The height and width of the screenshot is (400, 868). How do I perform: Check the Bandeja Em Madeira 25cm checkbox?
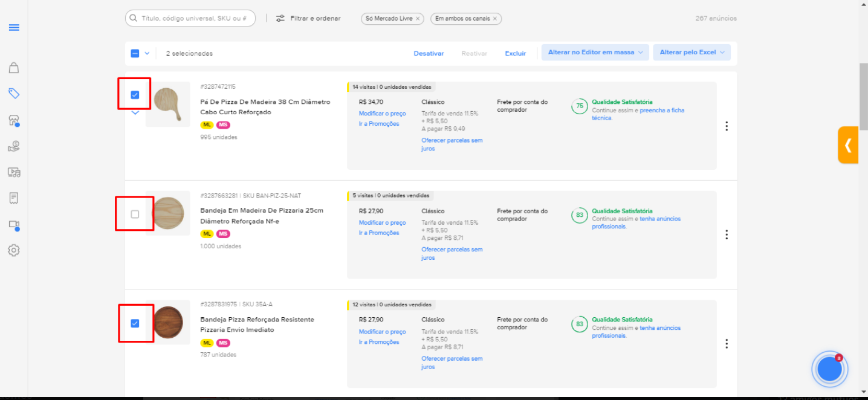(134, 214)
